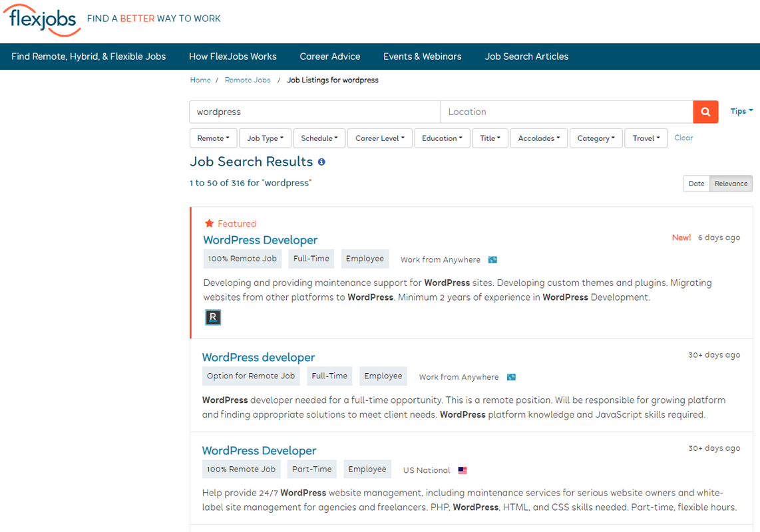Click the orange search magnifier button

(705, 112)
